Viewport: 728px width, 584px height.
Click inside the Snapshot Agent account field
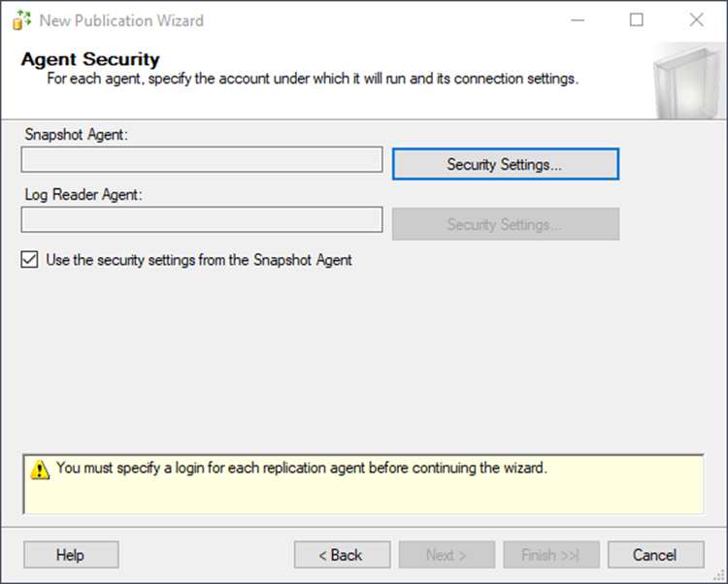tap(202, 159)
